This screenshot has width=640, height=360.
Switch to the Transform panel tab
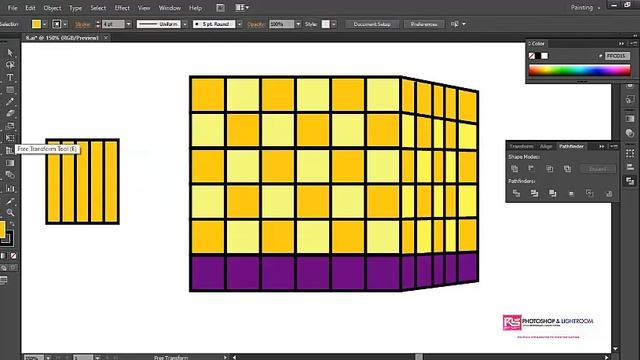click(521, 146)
